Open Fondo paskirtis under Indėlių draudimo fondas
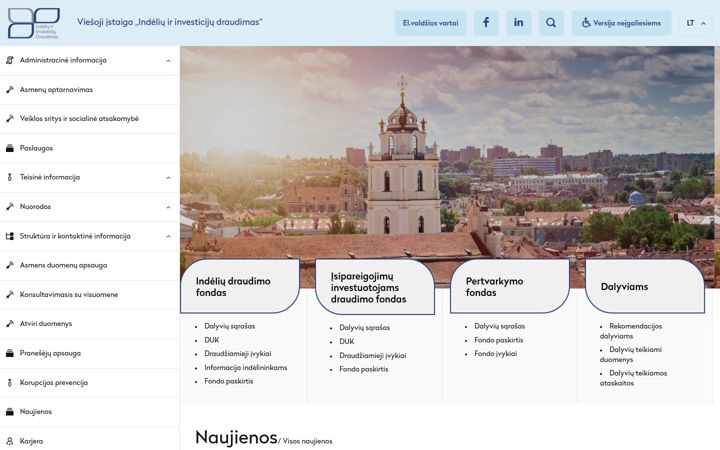The height and width of the screenshot is (450, 720). [x=229, y=381]
